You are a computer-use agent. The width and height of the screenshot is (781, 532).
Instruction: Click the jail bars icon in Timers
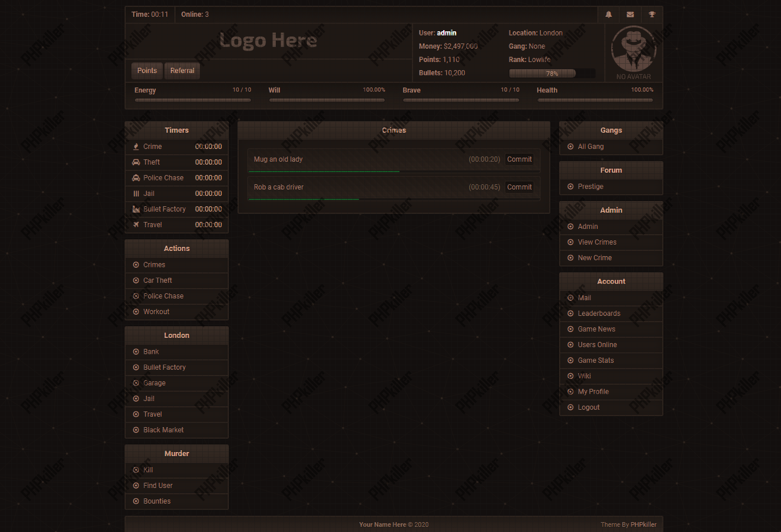click(136, 194)
